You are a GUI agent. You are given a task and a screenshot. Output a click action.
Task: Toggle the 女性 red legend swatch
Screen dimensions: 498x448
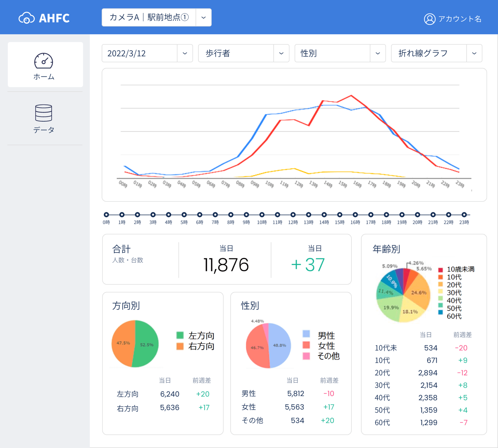pyautogui.click(x=306, y=345)
